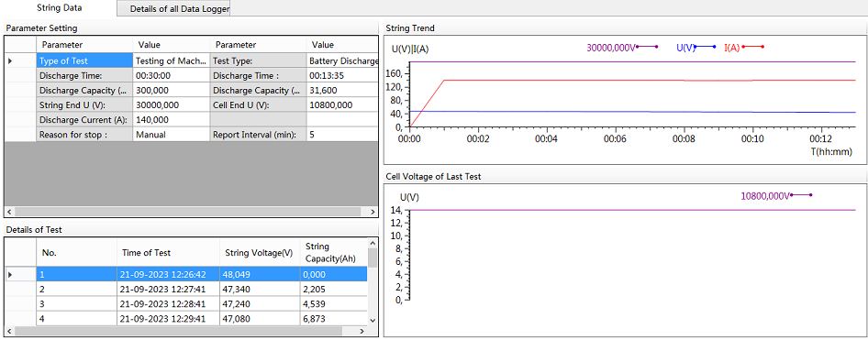The image size is (868, 340).
Task: Open Details of all Data Logger tab
Action: [173, 9]
